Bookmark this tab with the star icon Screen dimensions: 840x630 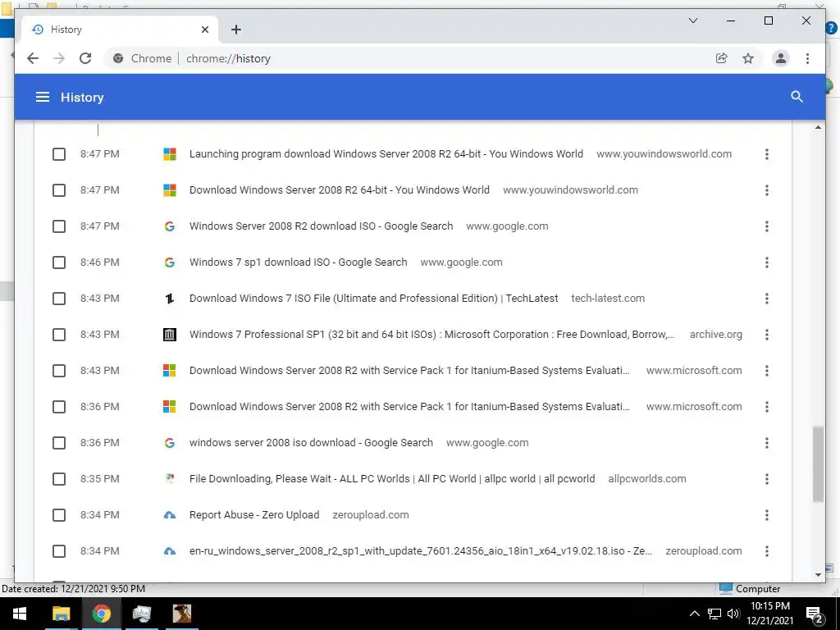(748, 58)
